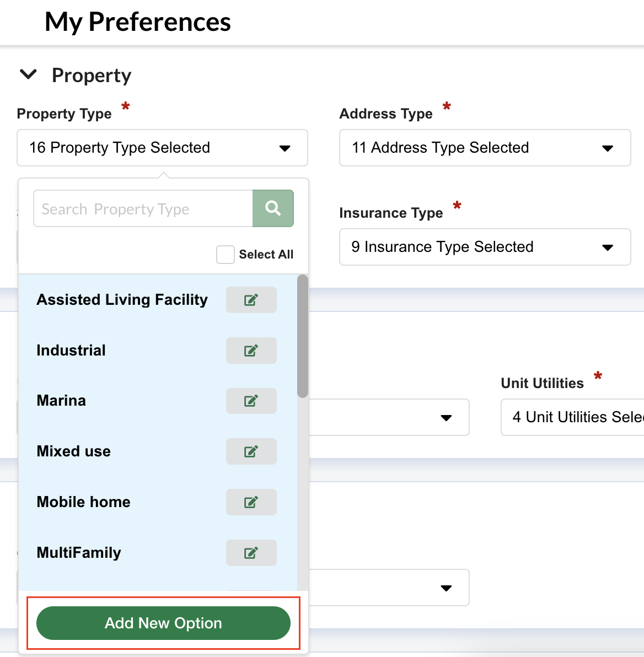Image resolution: width=644 pixels, height=657 pixels.
Task: Edit the Assisted Living Facility option
Action: click(x=251, y=300)
